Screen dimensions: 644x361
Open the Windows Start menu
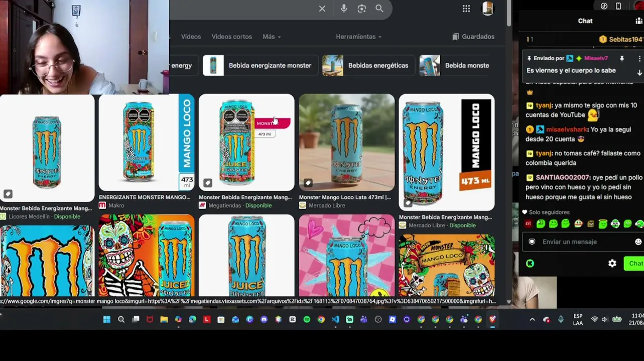[107, 319]
